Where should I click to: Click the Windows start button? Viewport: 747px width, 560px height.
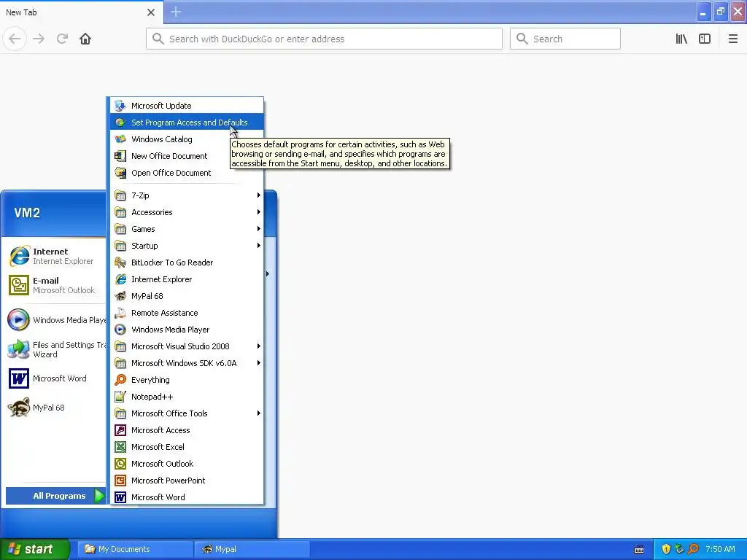coord(35,549)
